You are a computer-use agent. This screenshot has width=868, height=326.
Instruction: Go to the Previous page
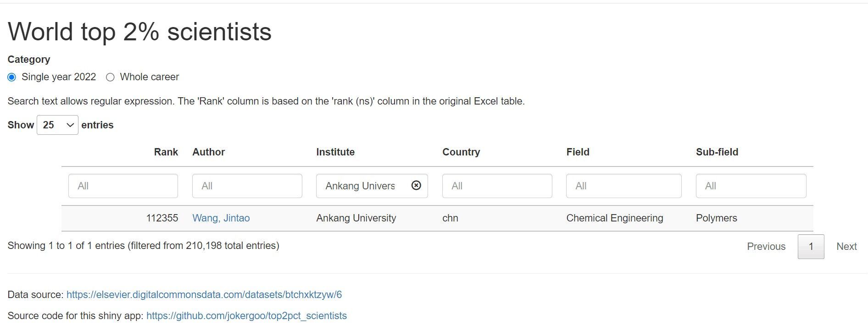(766, 247)
